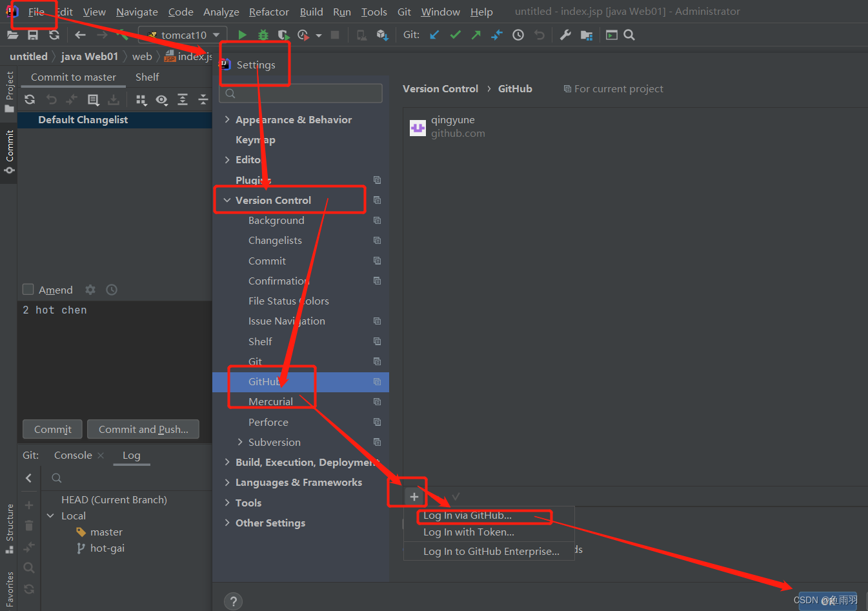The width and height of the screenshot is (868, 611).
Task: Click the commit message text area
Action: pyautogui.click(x=115, y=358)
